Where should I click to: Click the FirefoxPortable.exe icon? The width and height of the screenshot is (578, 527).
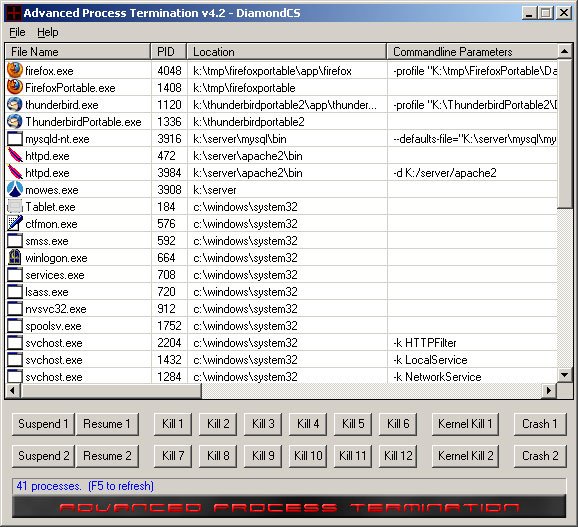(15, 87)
